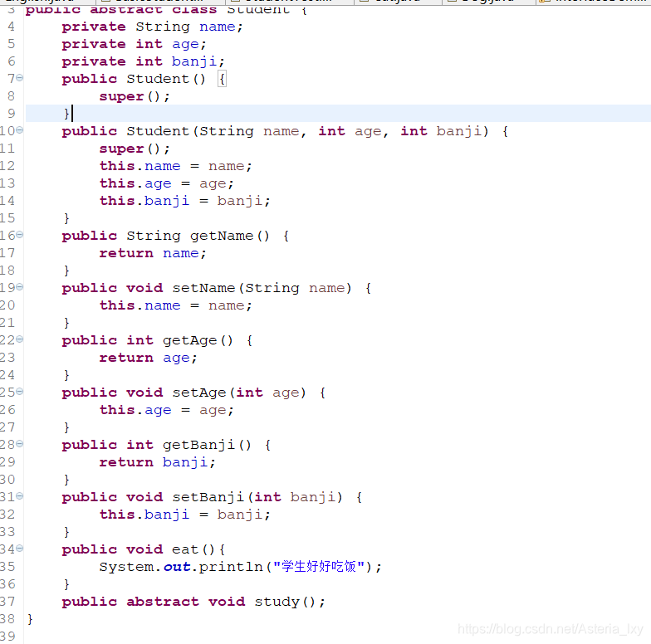Viewport: 651px width, 644px height.
Task: Click 'return banji;' on line 29
Action: [x=158, y=463]
